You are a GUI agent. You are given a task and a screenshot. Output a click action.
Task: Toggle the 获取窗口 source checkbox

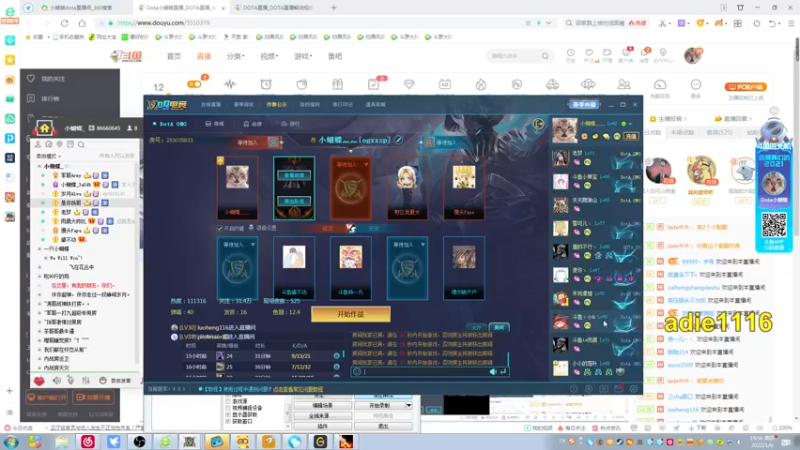(x=228, y=421)
